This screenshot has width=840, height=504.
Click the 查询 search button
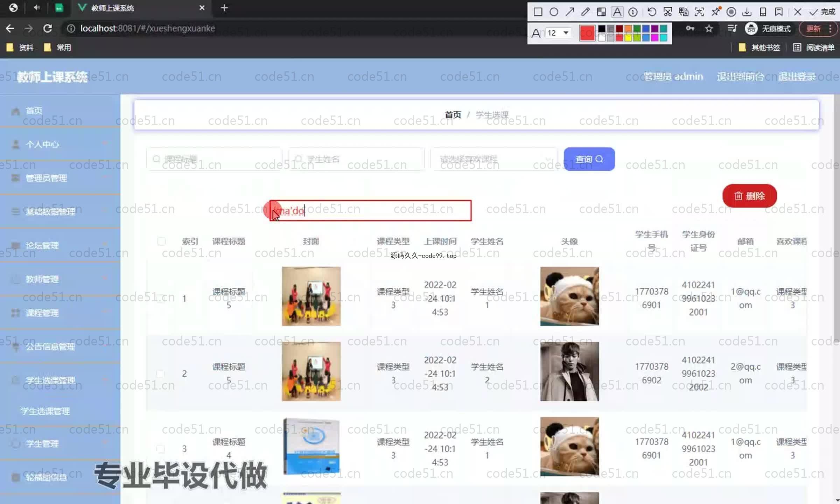click(589, 159)
